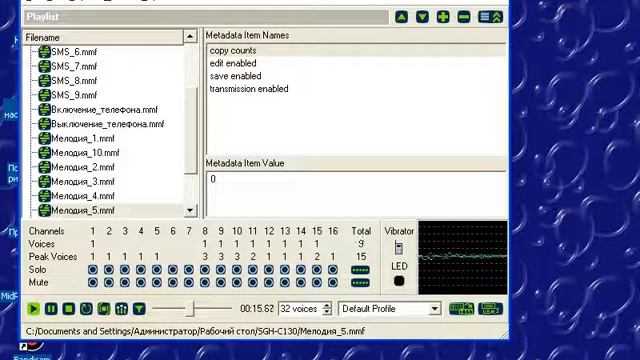Start playback with the green Play button
Screen dimensions: 640x360
[x=33, y=309]
